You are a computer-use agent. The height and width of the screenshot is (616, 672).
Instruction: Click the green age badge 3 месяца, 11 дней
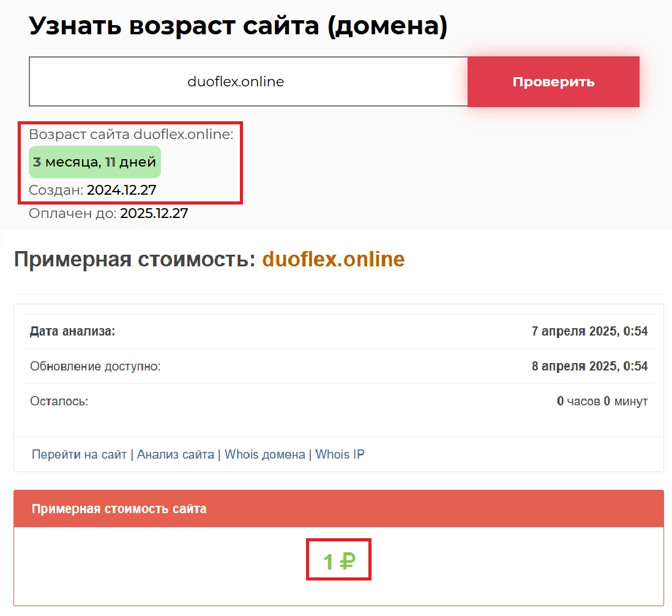tap(95, 162)
